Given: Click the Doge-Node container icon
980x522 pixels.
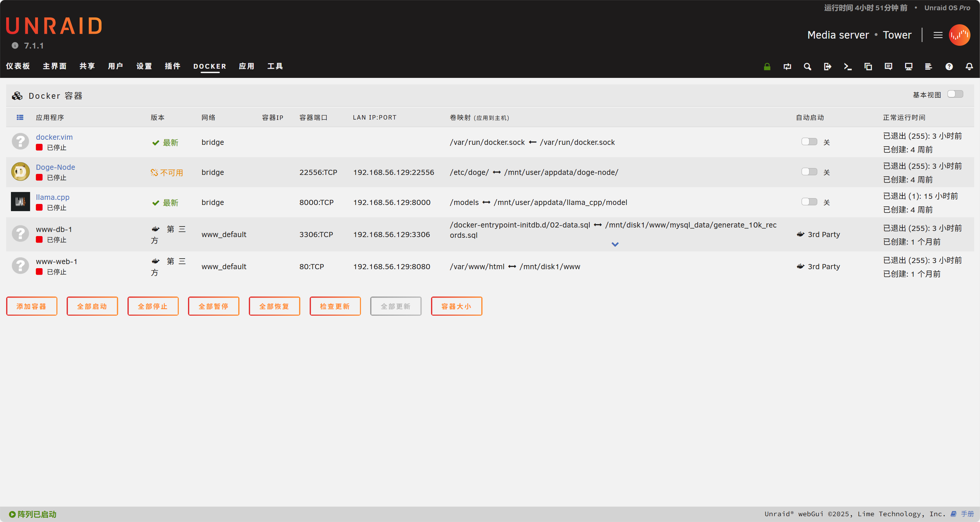Looking at the screenshot, I should click(x=20, y=172).
